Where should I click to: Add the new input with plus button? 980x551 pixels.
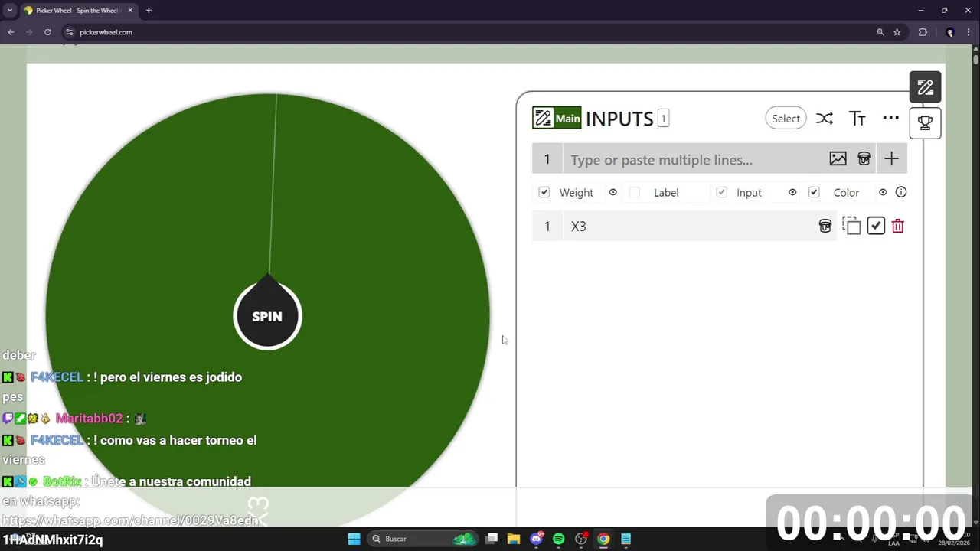click(891, 159)
